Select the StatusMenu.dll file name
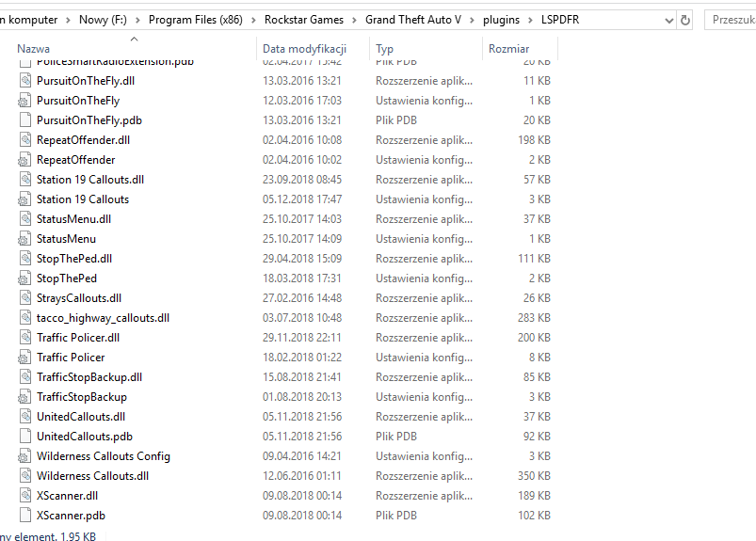This screenshot has height=541, width=756. [x=73, y=218]
